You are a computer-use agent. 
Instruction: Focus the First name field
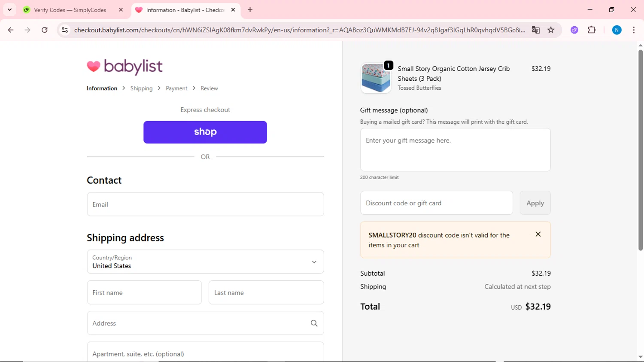[x=144, y=292]
